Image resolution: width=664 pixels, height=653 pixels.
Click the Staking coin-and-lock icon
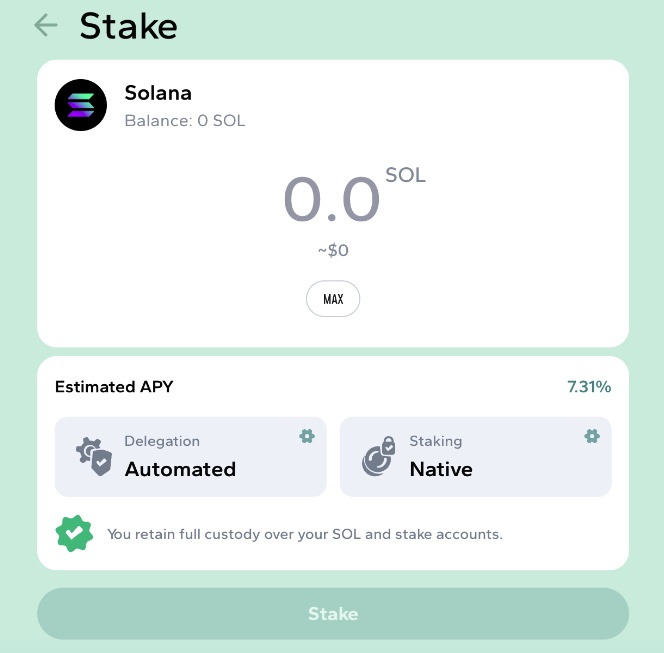click(379, 457)
